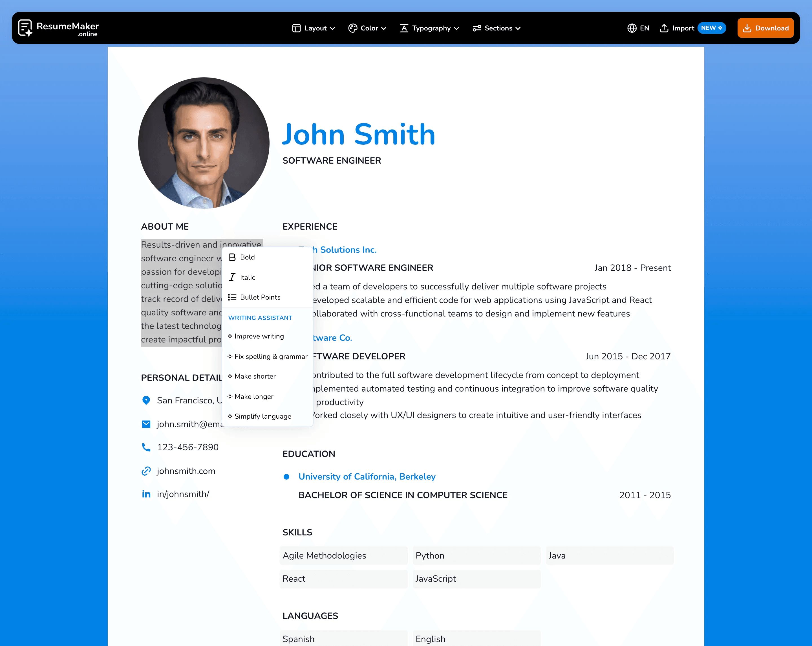Viewport: 812px width, 646px height.
Task: Open the johnsmith.com website link
Action: coord(186,471)
